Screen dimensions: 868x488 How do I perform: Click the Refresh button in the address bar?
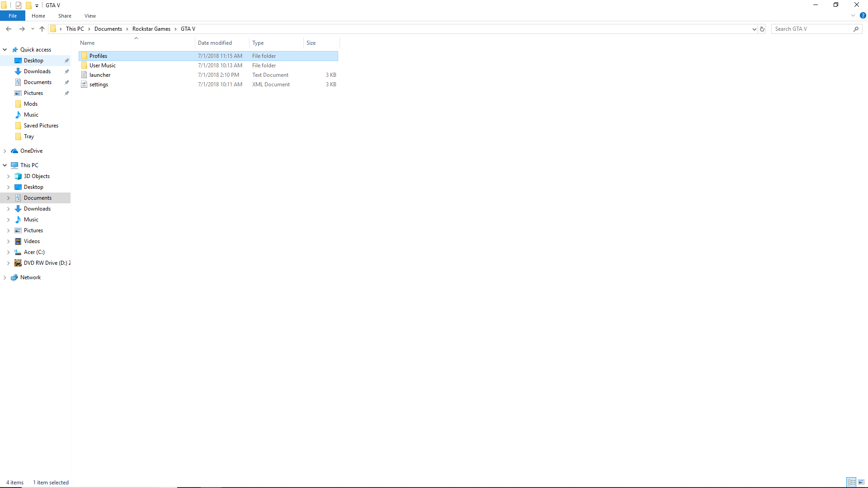pos(762,29)
